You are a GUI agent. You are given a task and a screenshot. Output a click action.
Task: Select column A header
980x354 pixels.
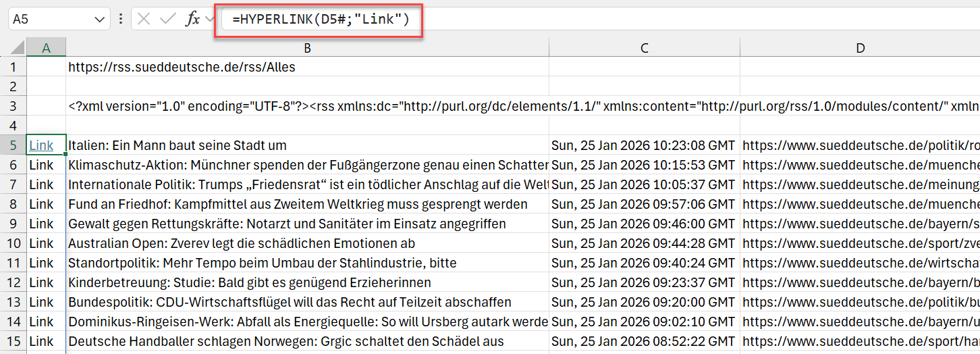46,48
